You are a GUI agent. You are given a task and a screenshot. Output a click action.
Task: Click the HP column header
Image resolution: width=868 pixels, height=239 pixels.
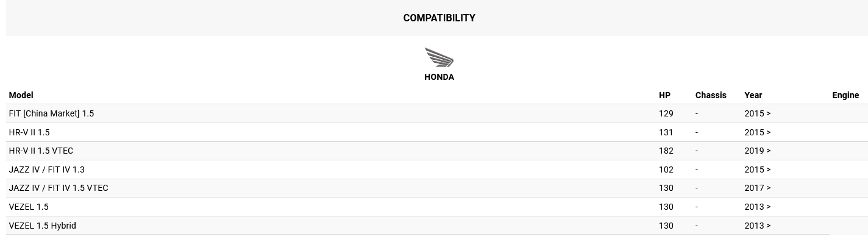664,95
